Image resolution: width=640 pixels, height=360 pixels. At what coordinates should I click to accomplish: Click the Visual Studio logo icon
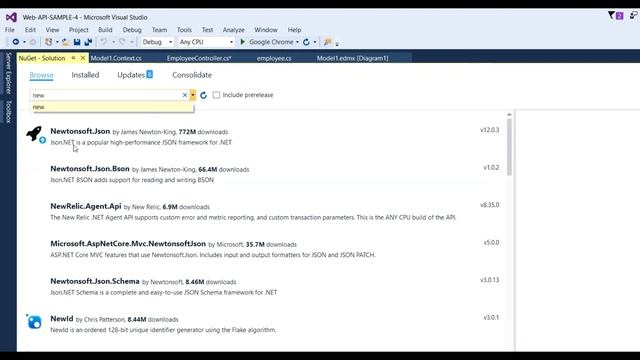click(x=11, y=17)
